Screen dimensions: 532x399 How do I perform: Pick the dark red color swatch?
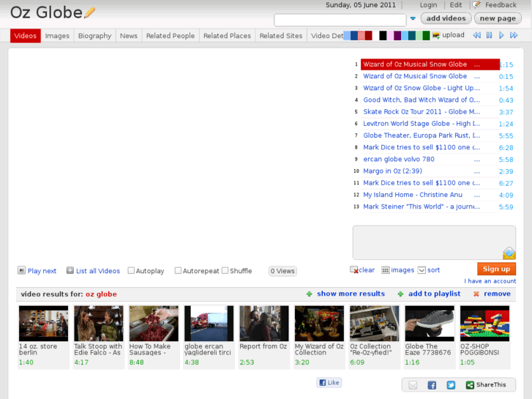coord(369,35)
